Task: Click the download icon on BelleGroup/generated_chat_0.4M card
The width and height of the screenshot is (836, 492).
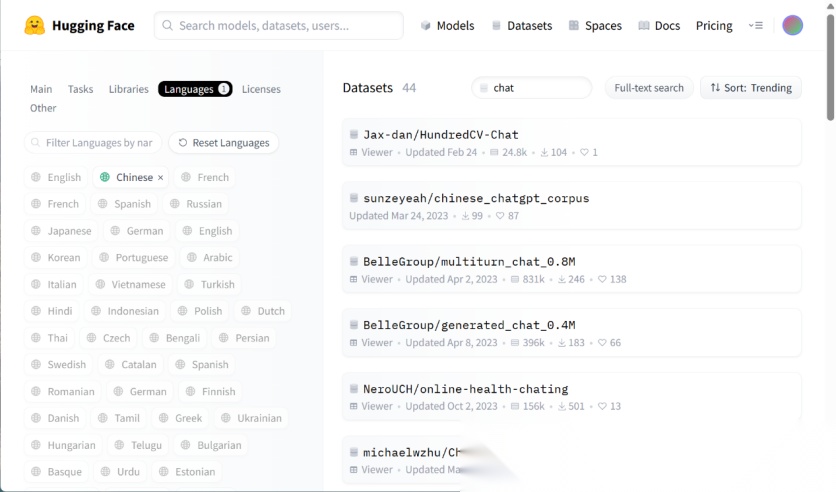Action: 561,343
